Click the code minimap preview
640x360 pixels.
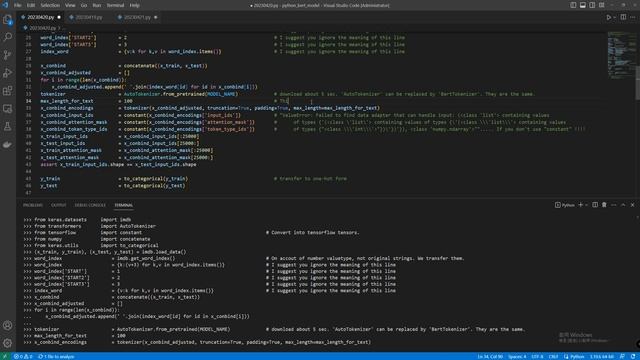point(621,55)
